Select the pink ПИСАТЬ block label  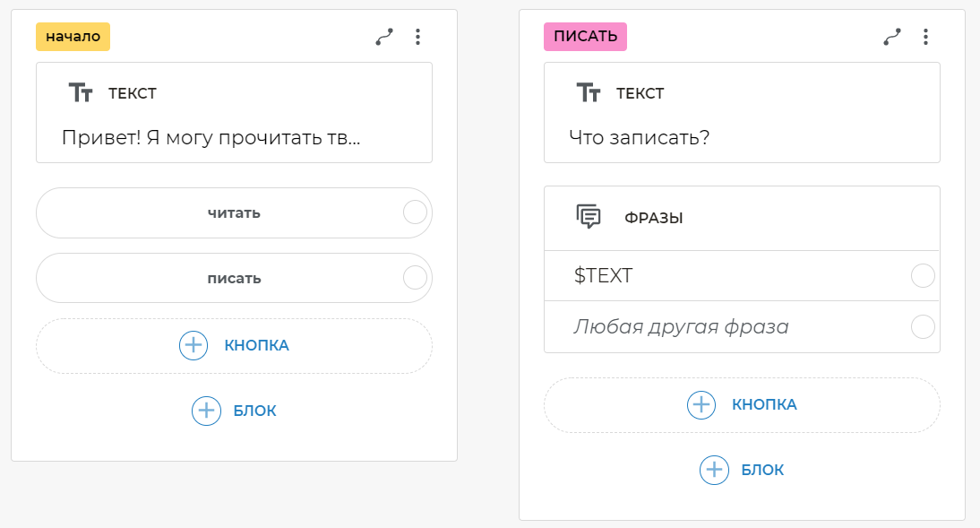click(585, 36)
